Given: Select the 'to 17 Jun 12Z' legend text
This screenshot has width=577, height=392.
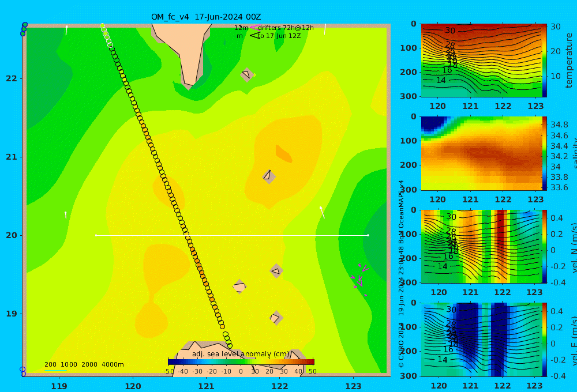Looking at the screenshot, I should pyautogui.click(x=279, y=36).
